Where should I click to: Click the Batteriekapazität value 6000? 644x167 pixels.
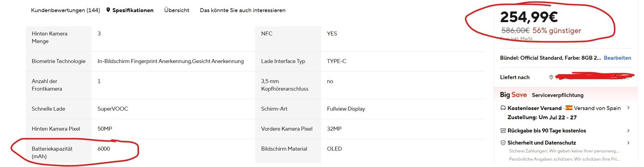[x=104, y=149]
